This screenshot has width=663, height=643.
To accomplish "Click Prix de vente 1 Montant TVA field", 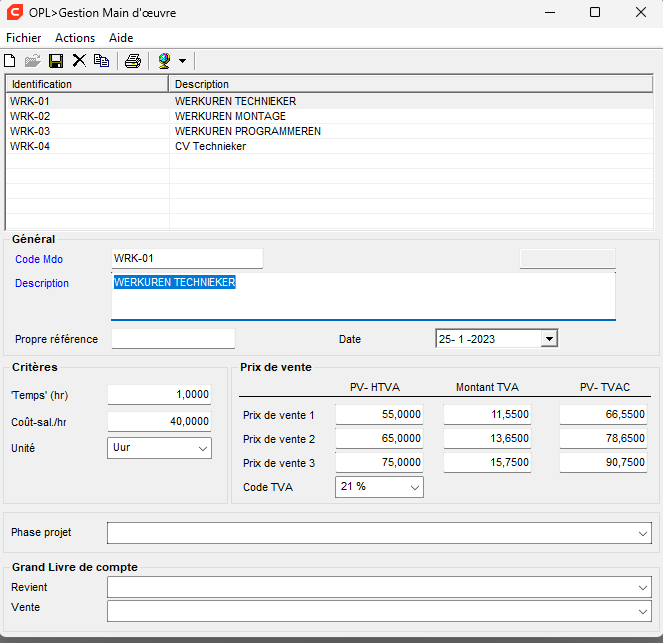I will 487,414.
